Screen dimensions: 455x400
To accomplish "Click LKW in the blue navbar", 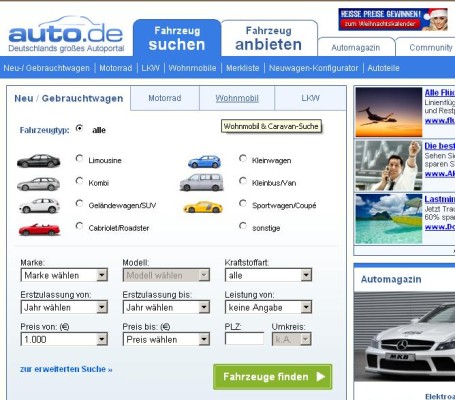I will coord(150,68).
